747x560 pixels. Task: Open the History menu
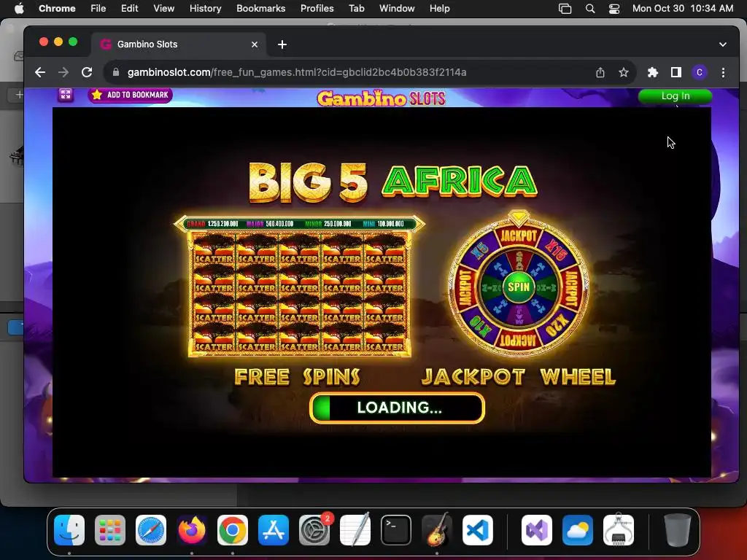point(205,8)
